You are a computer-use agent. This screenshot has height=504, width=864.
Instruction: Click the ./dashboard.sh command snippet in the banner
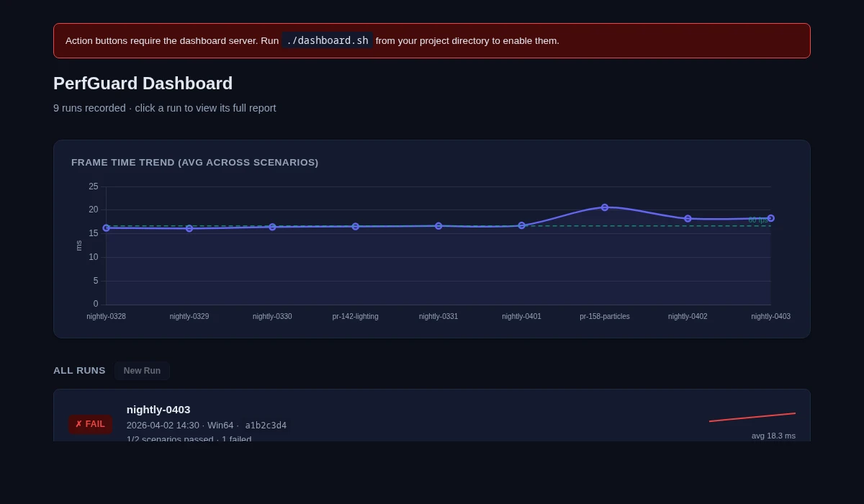pos(327,40)
